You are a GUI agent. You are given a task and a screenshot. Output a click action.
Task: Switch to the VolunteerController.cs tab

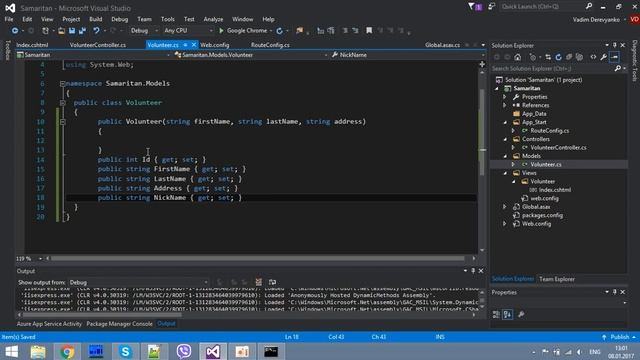[x=98, y=45]
